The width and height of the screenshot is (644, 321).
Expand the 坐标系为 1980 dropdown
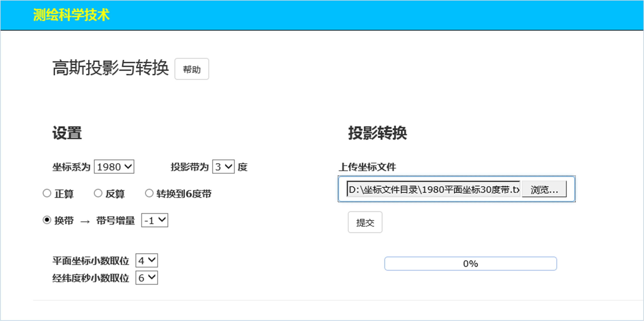pyautogui.click(x=114, y=167)
